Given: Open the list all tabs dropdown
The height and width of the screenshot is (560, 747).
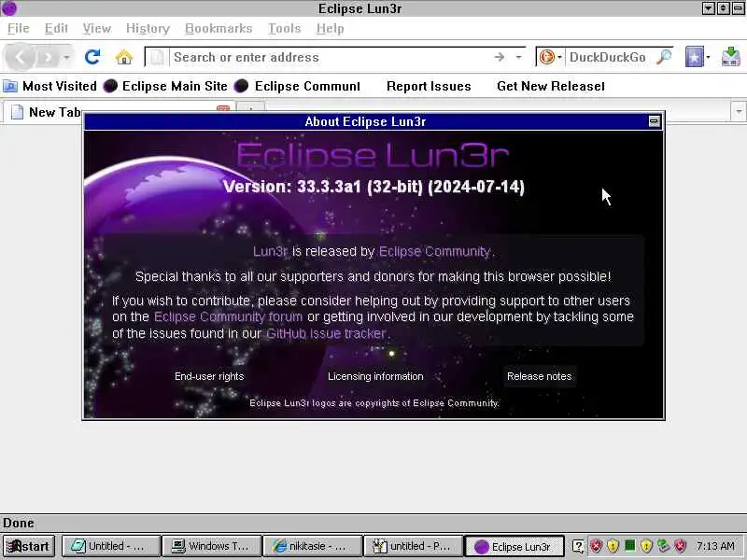Looking at the screenshot, I should (x=739, y=112).
